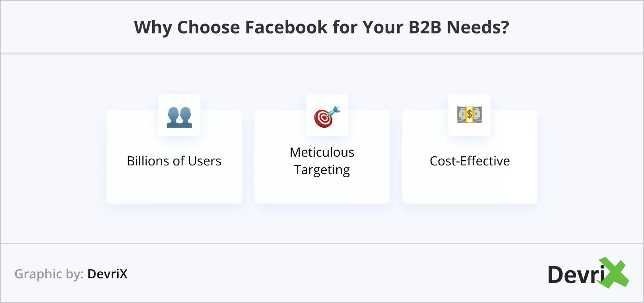Click the word 'Meticulous' in middle card
This screenshot has height=303, width=644.
click(x=322, y=152)
